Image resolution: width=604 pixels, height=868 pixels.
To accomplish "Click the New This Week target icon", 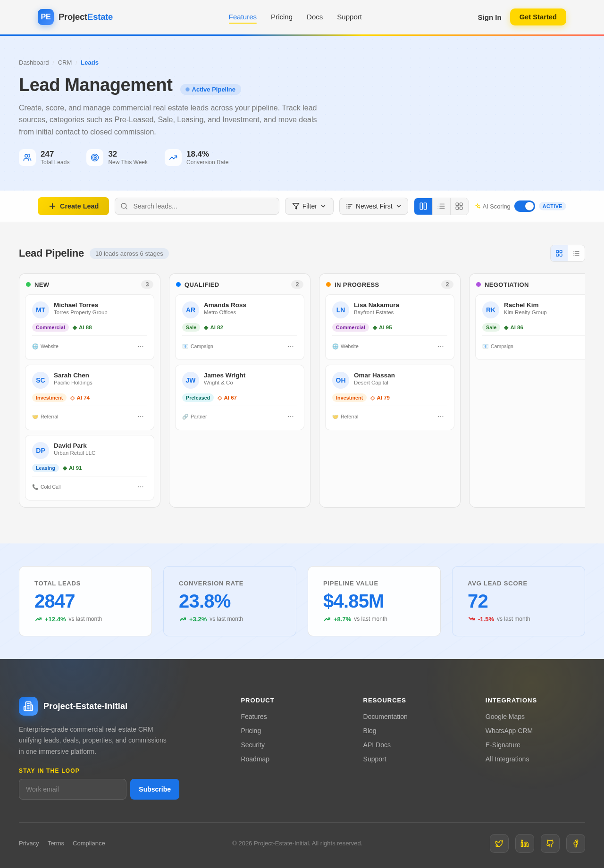I will click(x=95, y=158).
